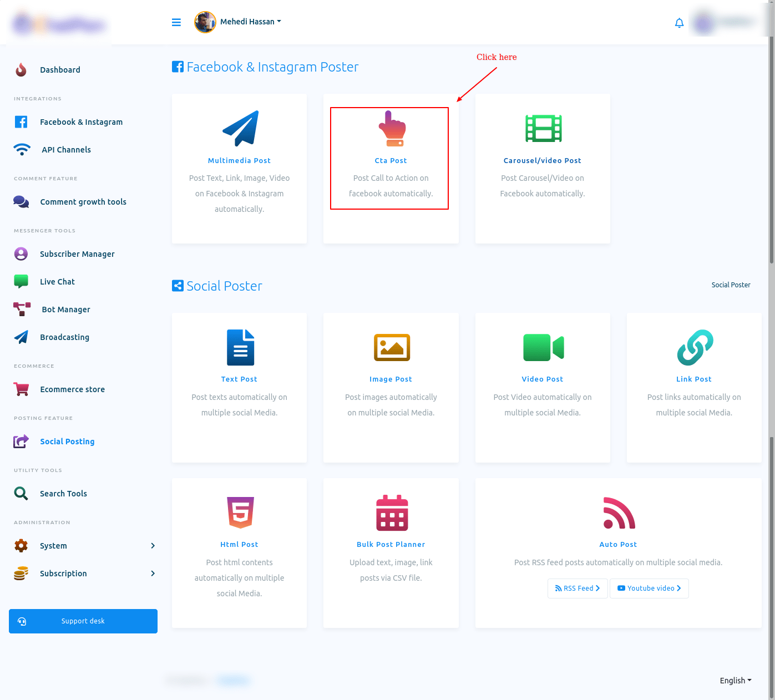
Task: Click the hamburger menu toggle icon
Action: click(176, 22)
